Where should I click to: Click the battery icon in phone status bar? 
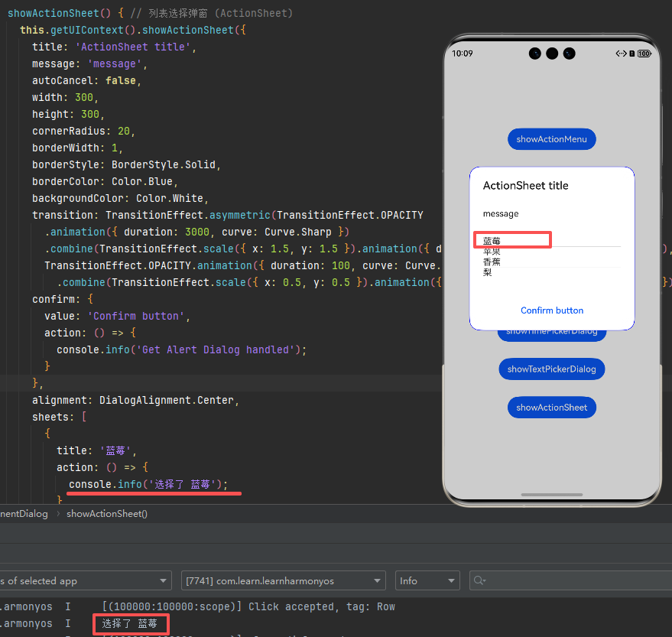pos(644,54)
